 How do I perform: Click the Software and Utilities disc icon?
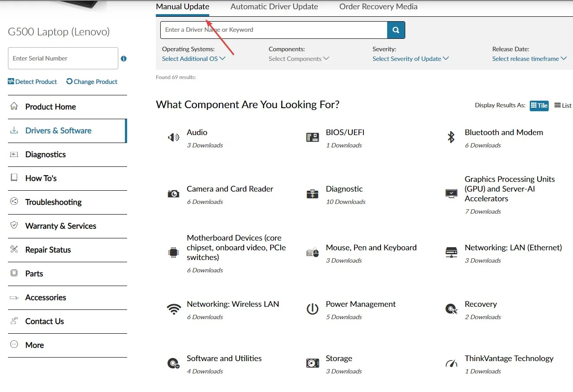[173, 363]
